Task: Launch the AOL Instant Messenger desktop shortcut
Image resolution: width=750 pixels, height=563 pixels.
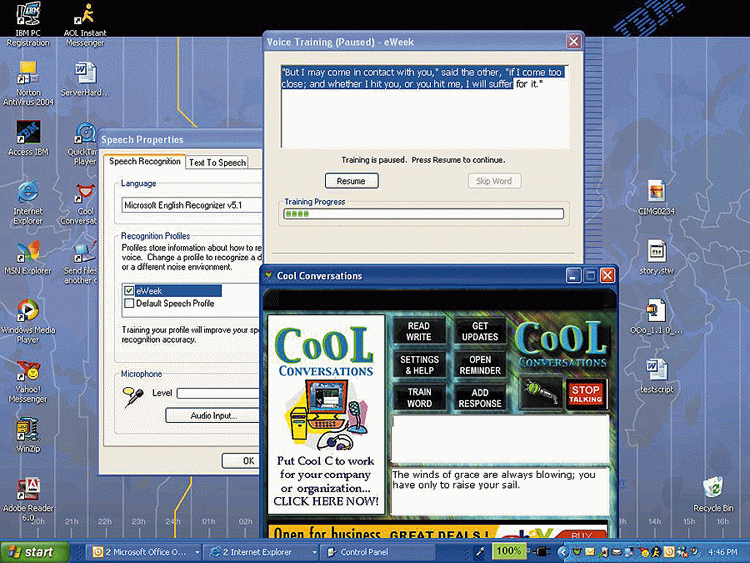Action: (x=85, y=25)
